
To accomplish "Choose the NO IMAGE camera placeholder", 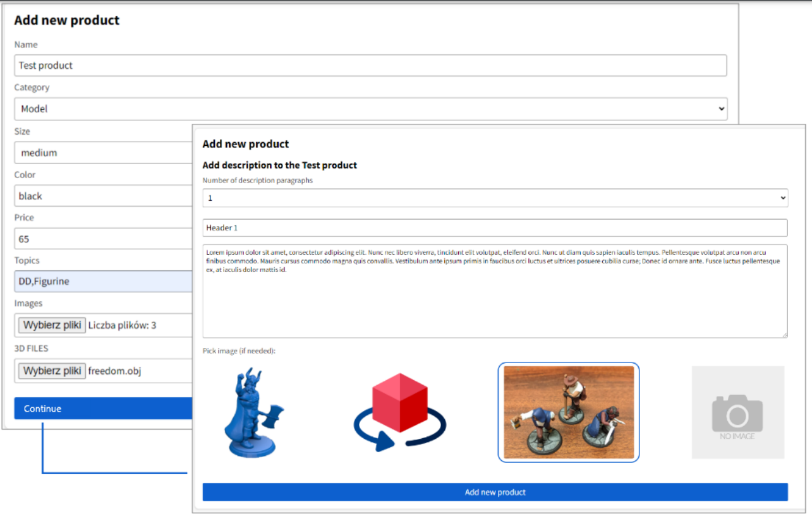I will point(737,412).
